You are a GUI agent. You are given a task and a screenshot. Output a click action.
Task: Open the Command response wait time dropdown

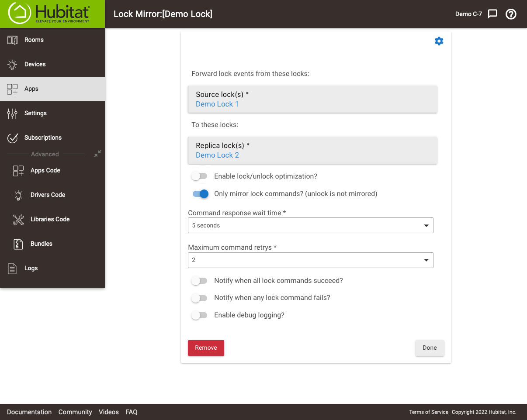[x=311, y=225]
